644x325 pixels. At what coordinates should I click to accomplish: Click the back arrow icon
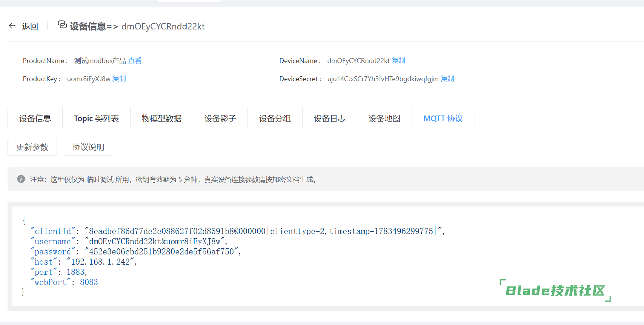tap(12, 26)
